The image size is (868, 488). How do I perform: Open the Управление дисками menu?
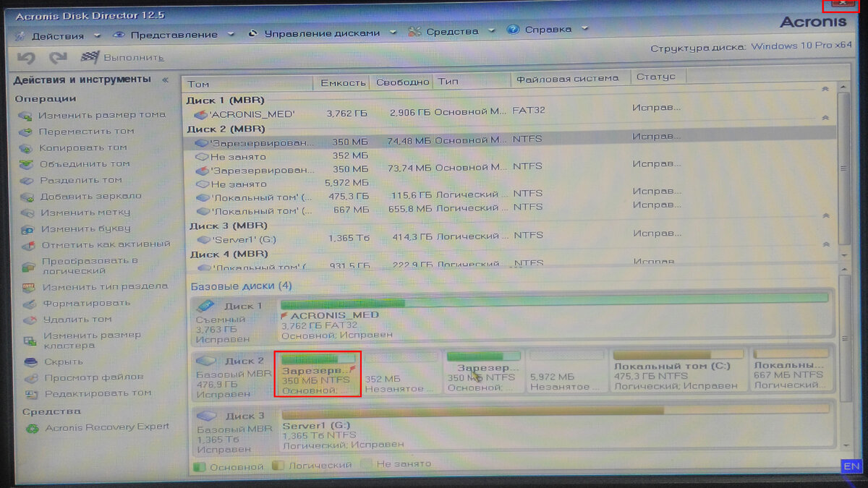(x=322, y=33)
